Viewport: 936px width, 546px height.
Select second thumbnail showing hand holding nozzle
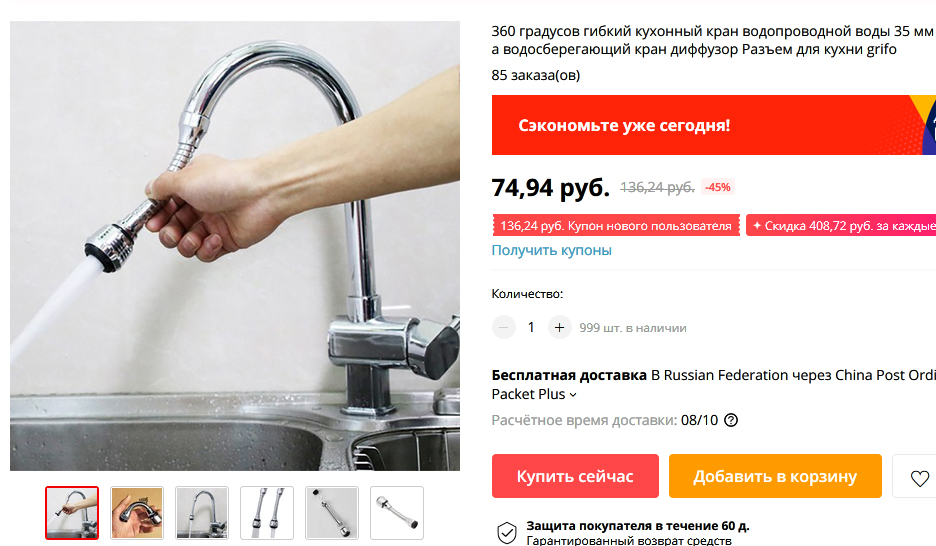click(137, 513)
